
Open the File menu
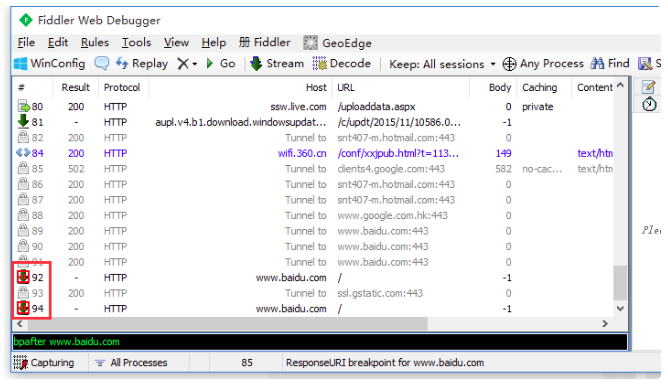click(x=26, y=43)
